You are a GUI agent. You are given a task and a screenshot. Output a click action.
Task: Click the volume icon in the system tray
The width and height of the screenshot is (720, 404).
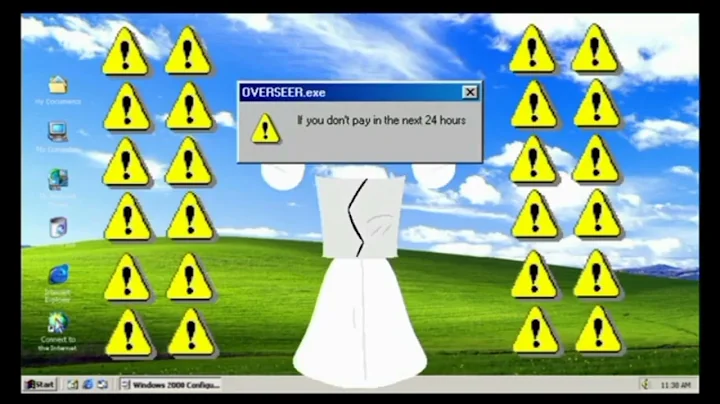(x=646, y=385)
